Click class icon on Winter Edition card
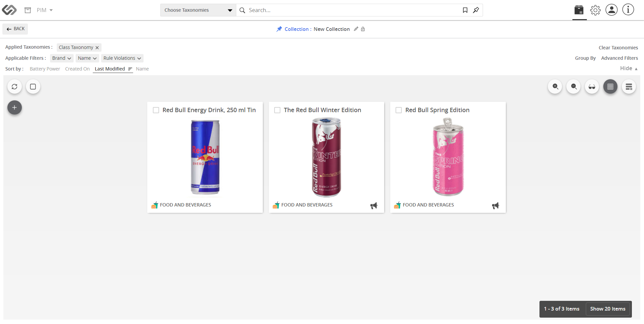 [x=276, y=205]
